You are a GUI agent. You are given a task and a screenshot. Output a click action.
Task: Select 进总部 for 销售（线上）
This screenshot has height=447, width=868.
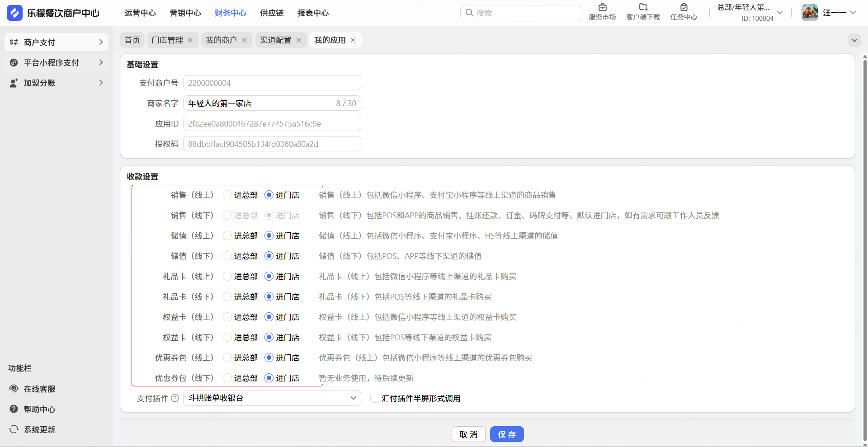pos(227,195)
